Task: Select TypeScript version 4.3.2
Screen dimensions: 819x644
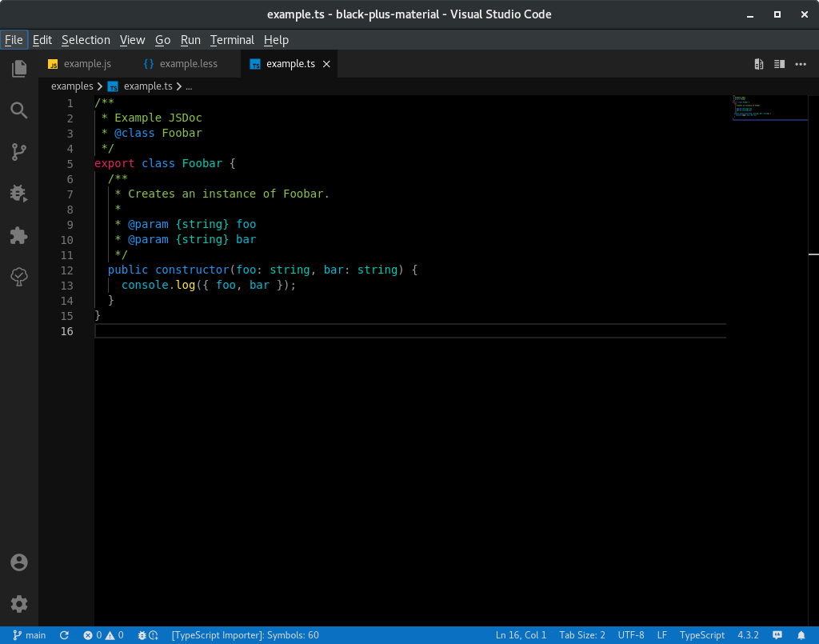Action: [x=748, y=635]
